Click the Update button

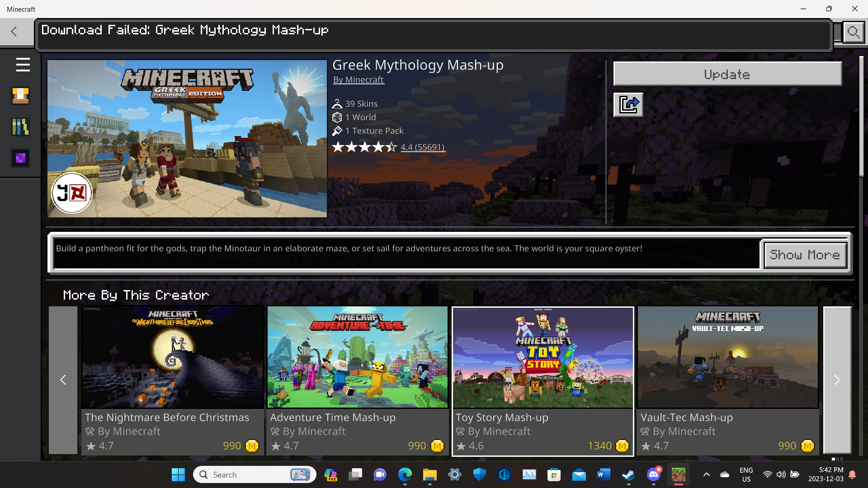(x=727, y=74)
